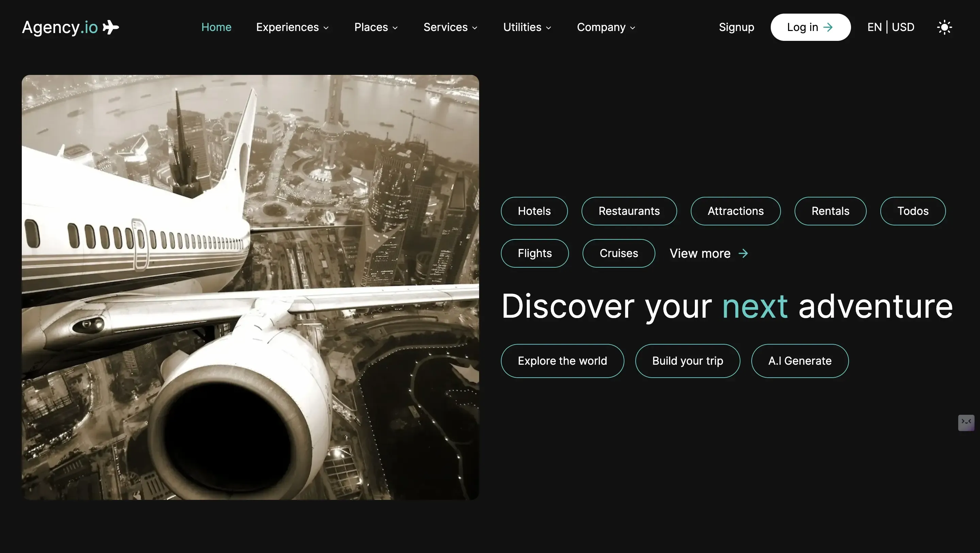The height and width of the screenshot is (553, 980).
Task: Open the floating widget icon at right edge
Action: click(x=966, y=423)
